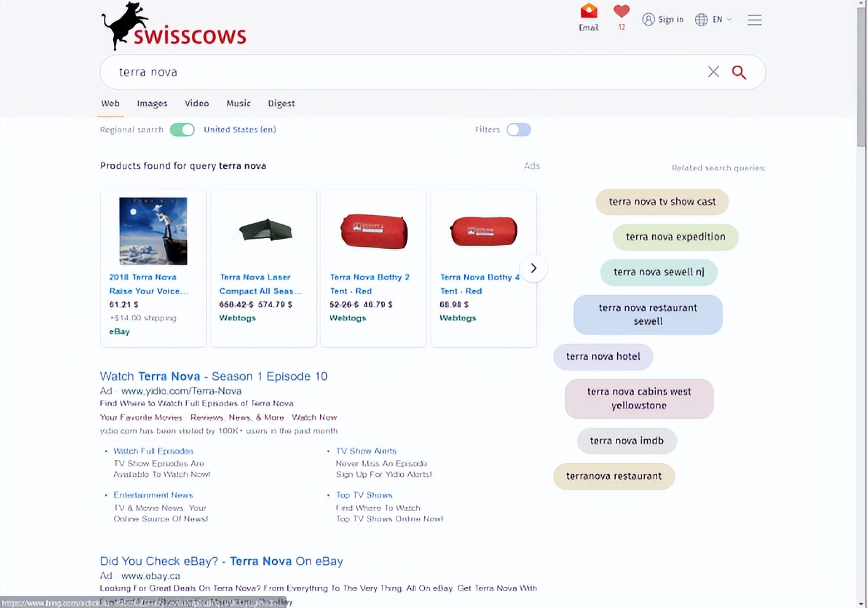Image resolution: width=868 pixels, height=608 pixels.
Task: Click the 68.98 $ price text
Action: [x=454, y=305]
